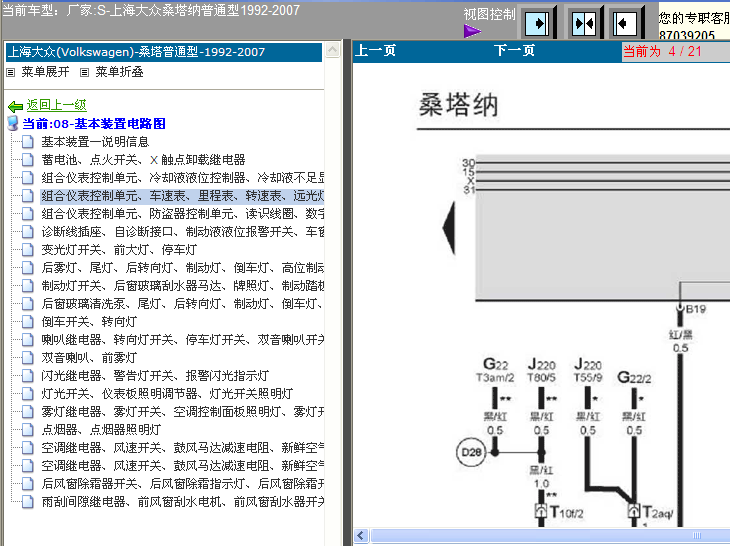Viewport: 730px width, 546px height.
Task: Click document icon beside 变光灯开关、前大灯
Action: (27, 249)
